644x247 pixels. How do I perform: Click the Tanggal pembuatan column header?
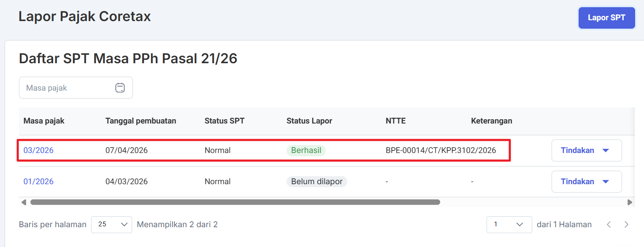coord(141,121)
